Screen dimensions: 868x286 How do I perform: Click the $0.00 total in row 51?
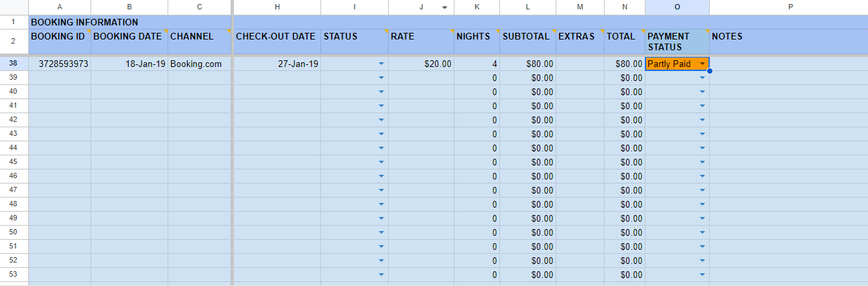pos(625,246)
